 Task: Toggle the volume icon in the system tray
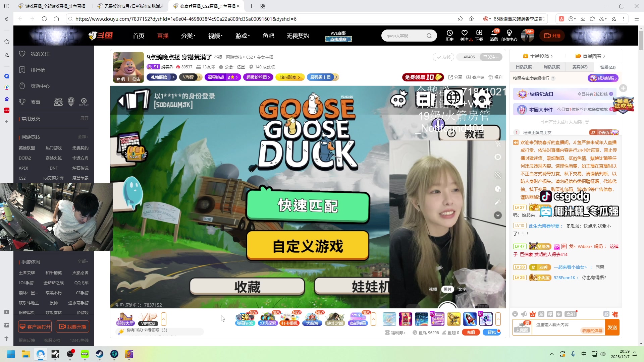point(603,354)
